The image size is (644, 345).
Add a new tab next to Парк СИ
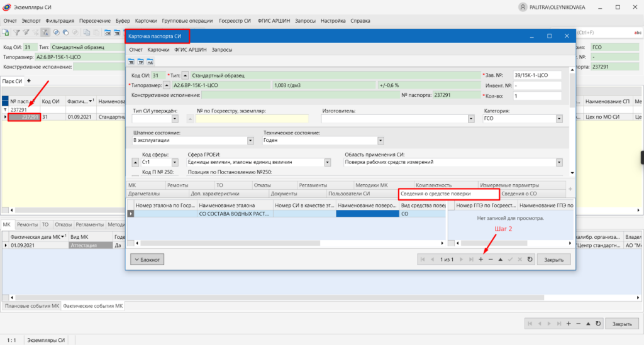pos(29,81)
